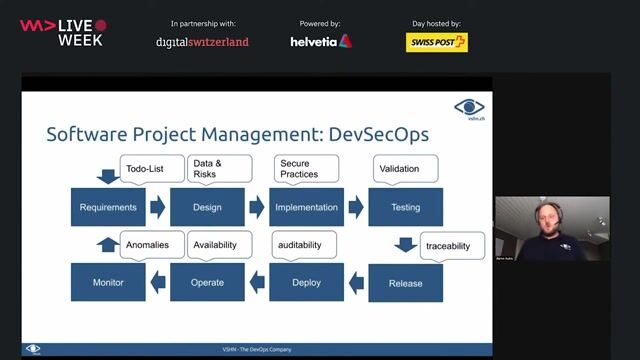This screenshot has height=360, width=640.
Task: Select the Release box
Action: point(406,283)
